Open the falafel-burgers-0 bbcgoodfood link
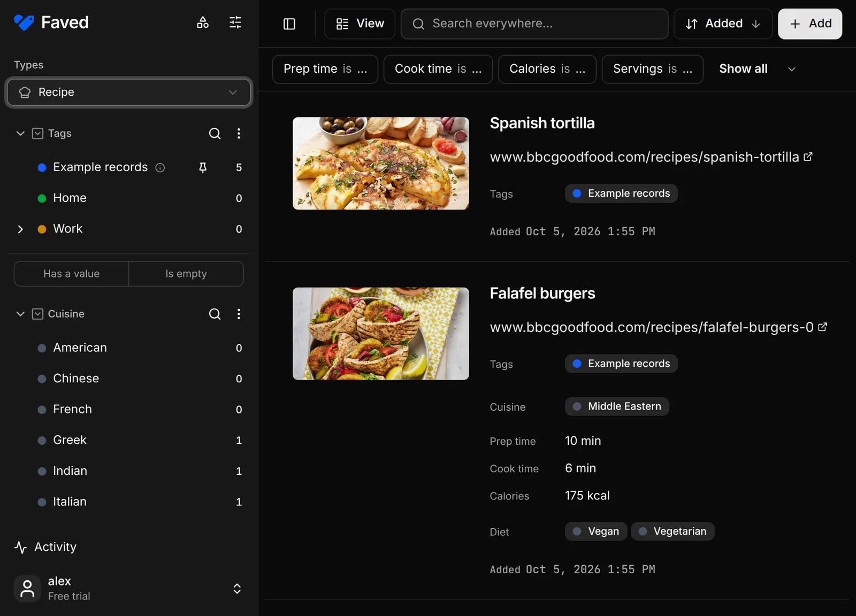This screenshot has height=616, width=856. [x=652, y=327]
